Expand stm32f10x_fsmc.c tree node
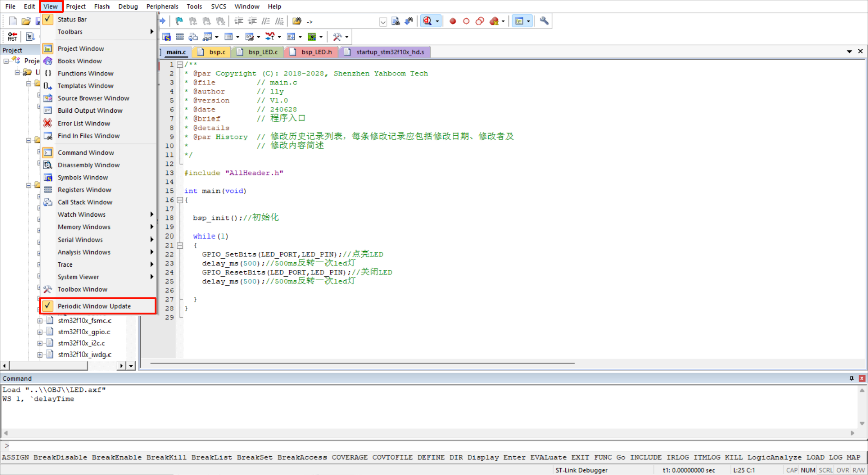This screenshot has width=868, height=475. (40, 321)
